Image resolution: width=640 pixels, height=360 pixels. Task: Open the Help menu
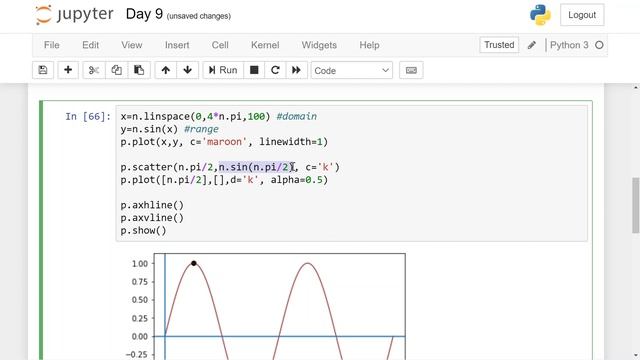pyautogui.click(x=369, y=45)
